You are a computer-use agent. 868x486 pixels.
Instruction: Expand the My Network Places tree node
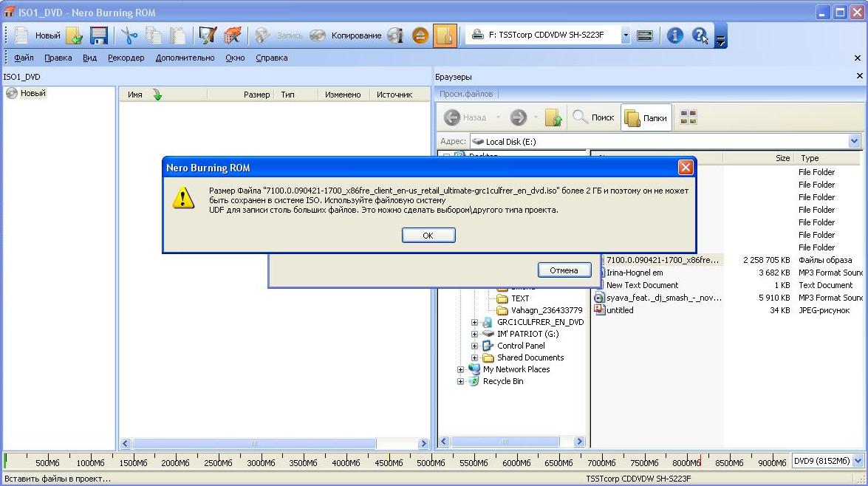(x=461, y=369)
